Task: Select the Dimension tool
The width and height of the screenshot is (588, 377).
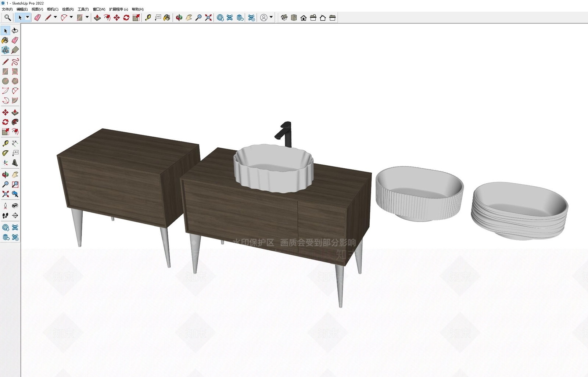Action: pos(15,143)
